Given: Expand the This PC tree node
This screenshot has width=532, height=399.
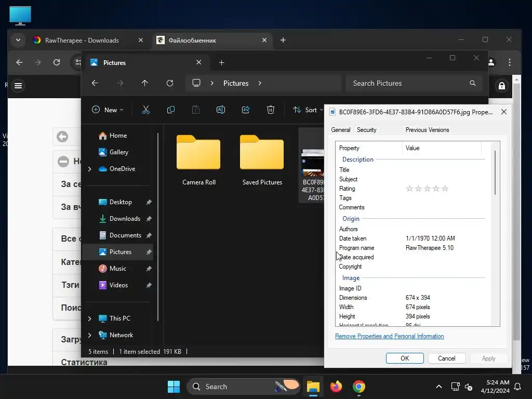Looking at the screenshot, I should click(x=89, y=318).
